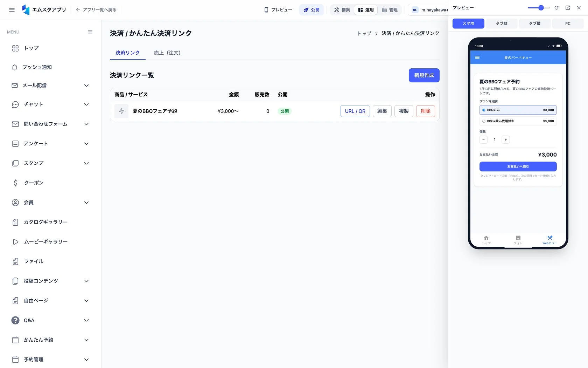Switch to 構築 mode
Image resolution: width=588 pixels, height=368 pixels.
[342, 10]
